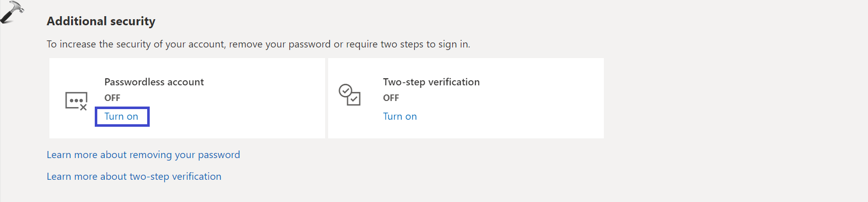Click the OFF status under Two-step verification
Screen dimensions: 868x202
(391, 98)
